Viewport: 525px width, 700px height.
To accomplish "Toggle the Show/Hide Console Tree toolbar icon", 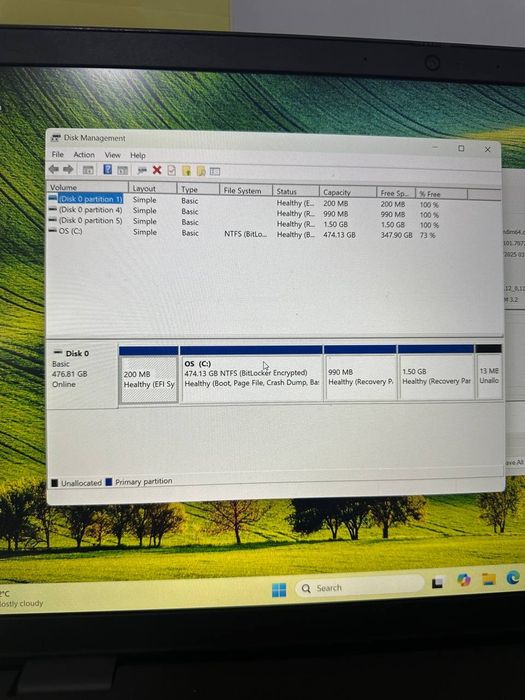I will click(88, 170).
